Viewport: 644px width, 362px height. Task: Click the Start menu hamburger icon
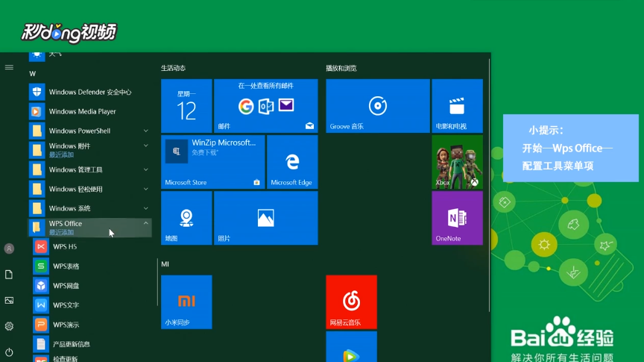(9, 67)
